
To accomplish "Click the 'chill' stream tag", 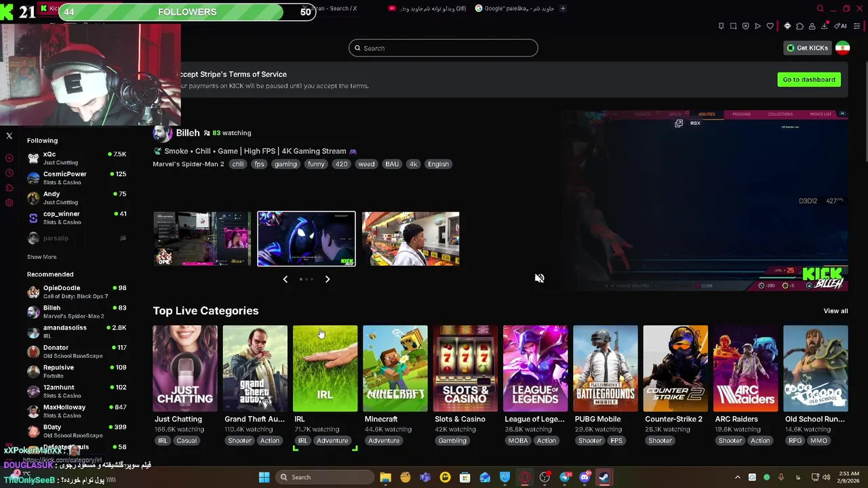I will coord(237,164).
